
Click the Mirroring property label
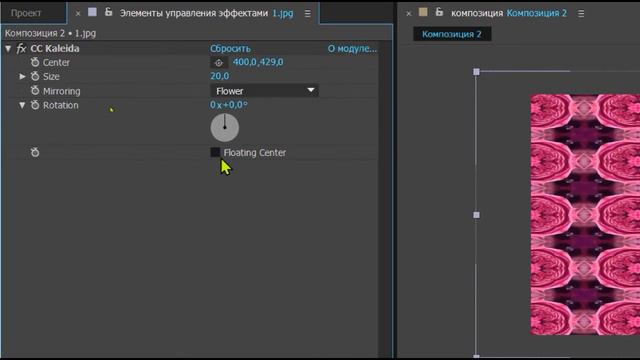click(62, 91)
